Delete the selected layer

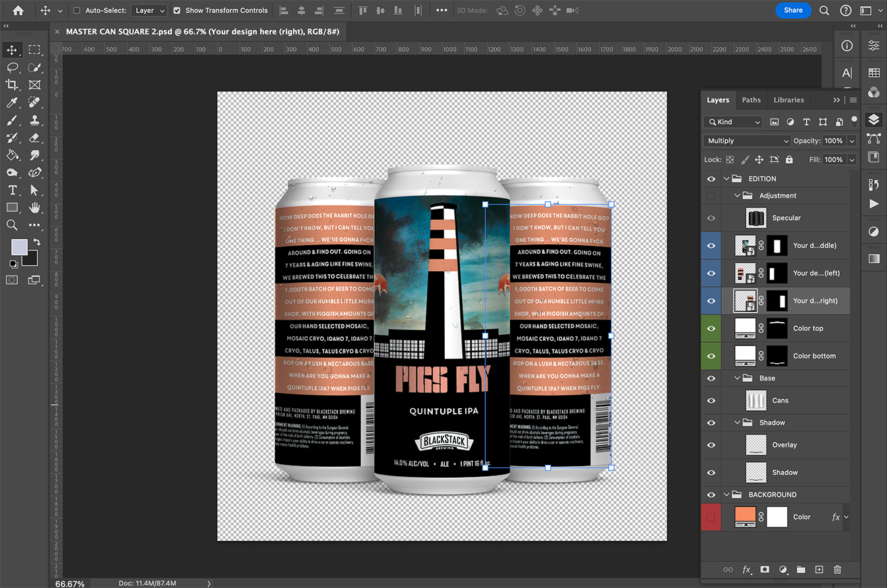tap(837, 569)
